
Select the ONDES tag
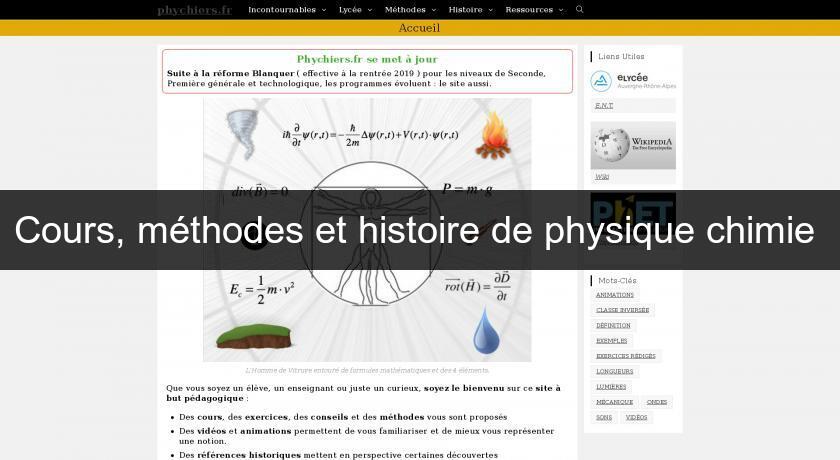(657, 402)
